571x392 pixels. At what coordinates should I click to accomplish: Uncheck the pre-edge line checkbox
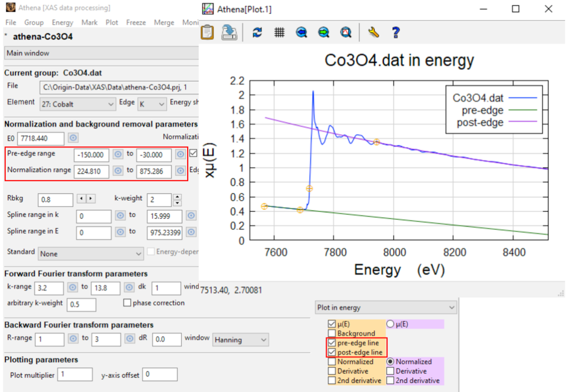pyautogui.click(x=331, y=343)
